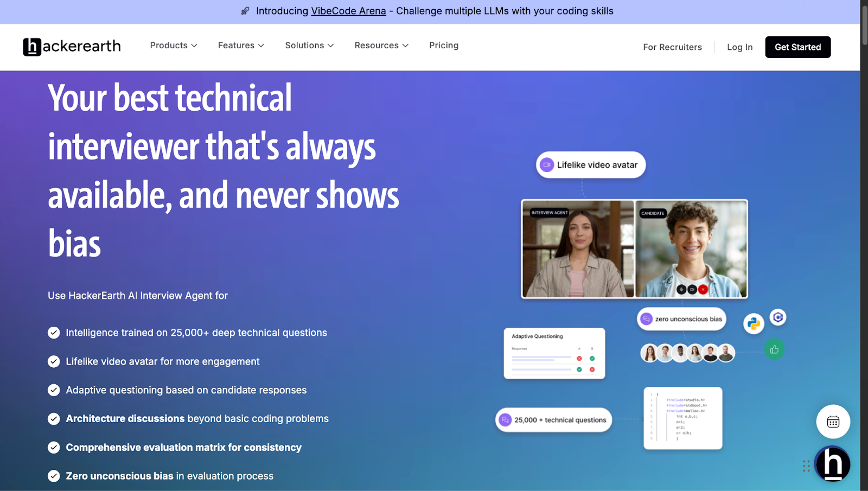
Task: Click the red end-call button in candidate video
Action: coord(703,290)
